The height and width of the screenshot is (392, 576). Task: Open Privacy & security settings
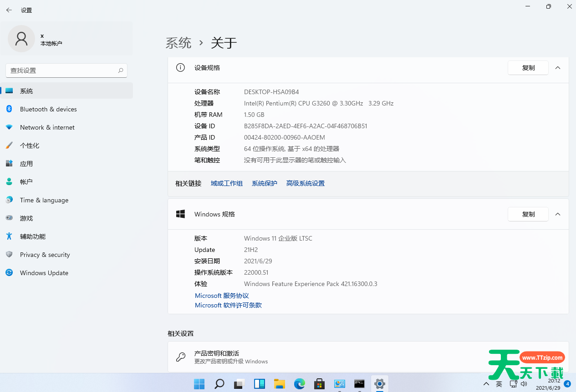[x=46, y=255]
